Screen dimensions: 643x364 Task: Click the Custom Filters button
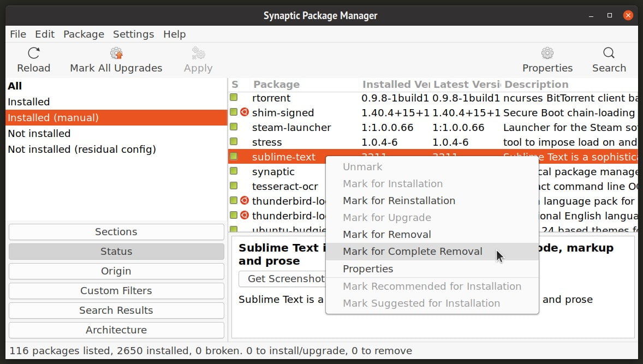[116, 291]
